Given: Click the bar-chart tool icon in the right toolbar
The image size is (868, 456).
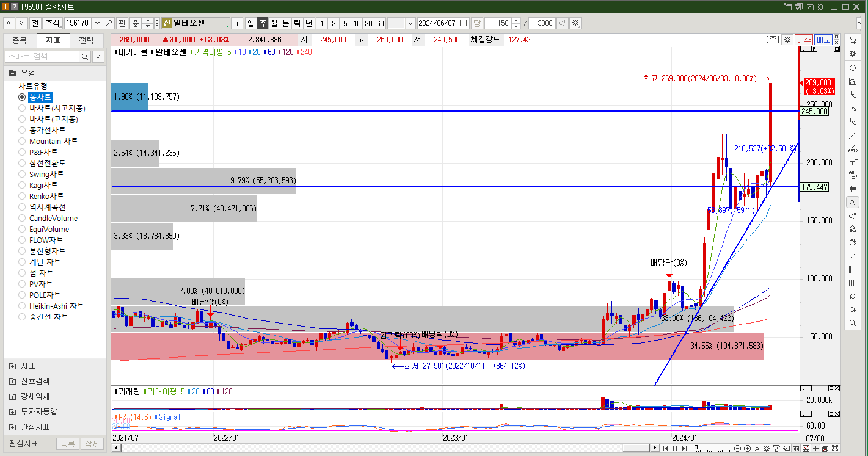Looking at the screenshot, I should (853, 81).
